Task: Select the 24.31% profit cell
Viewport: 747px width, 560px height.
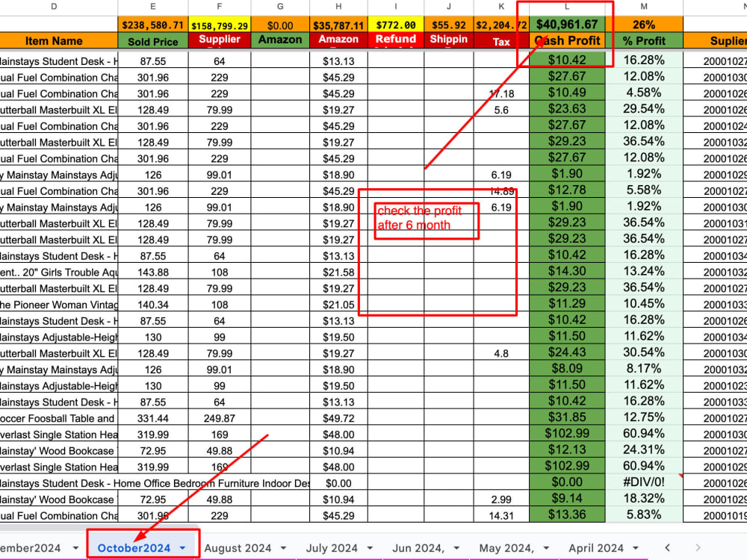Action: point(644,450)
